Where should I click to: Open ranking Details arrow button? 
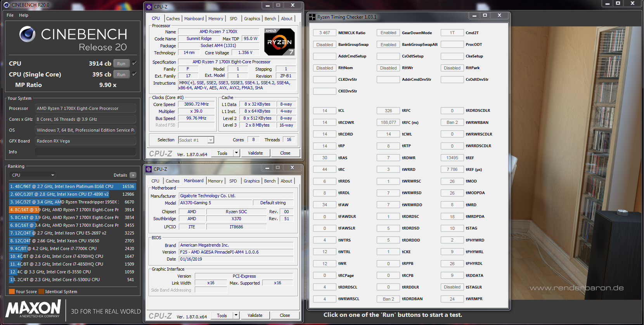[x=133, y=175]
